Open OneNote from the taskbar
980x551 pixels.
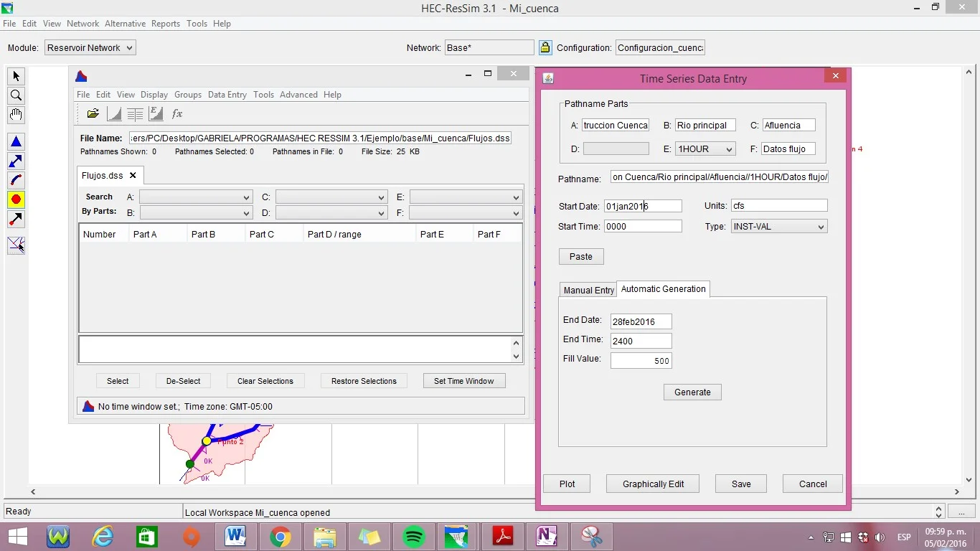(547, 537)
